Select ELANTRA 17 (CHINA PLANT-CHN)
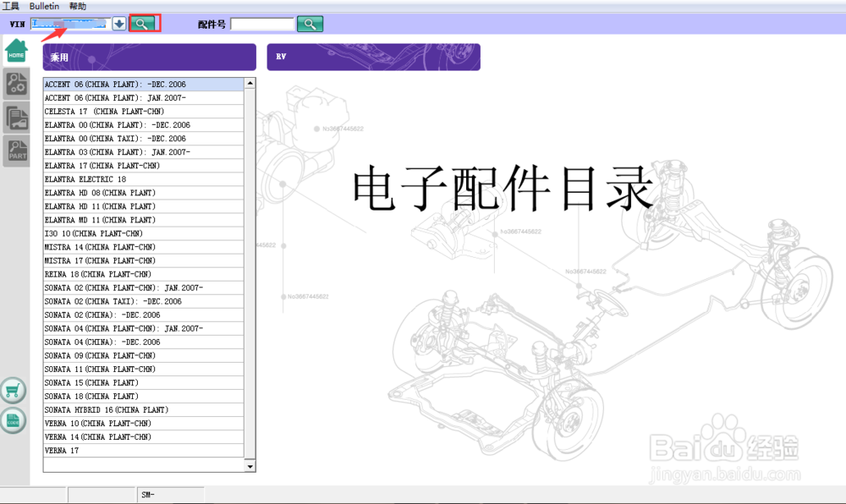This screenshot has width=846, height=504. 144,166
